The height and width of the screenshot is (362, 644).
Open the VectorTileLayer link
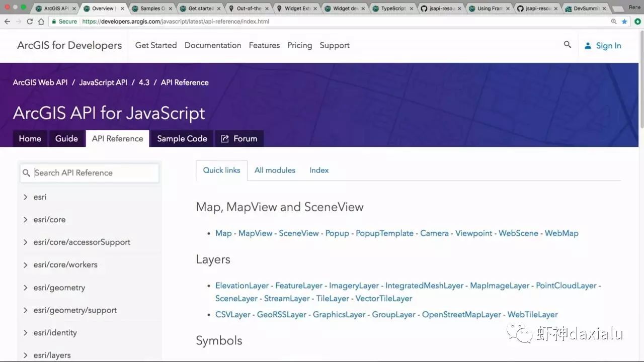point(384,299)
